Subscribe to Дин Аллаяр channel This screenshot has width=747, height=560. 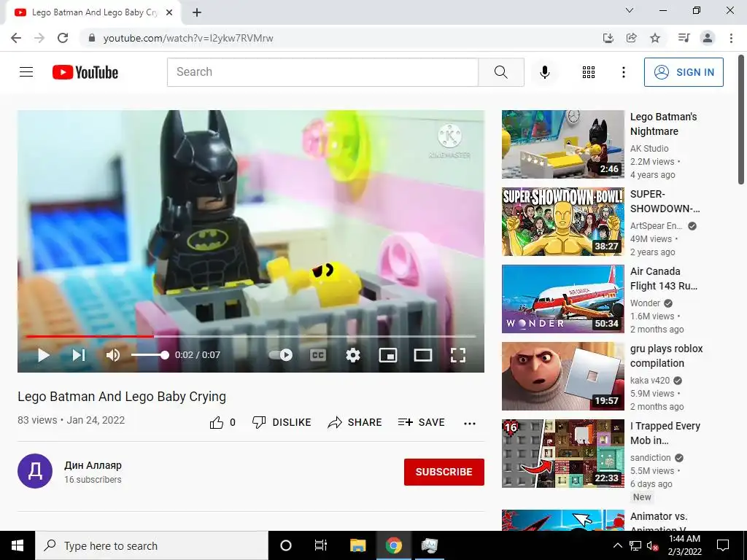444,472
